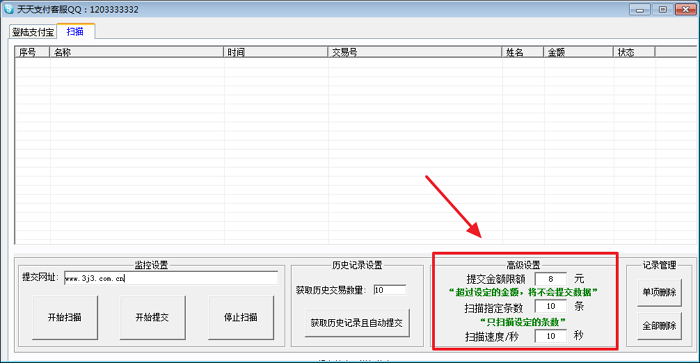This screenshot has width=700, height=363.
Task: Click the 状态 column header
Action: tap(634, 52)
